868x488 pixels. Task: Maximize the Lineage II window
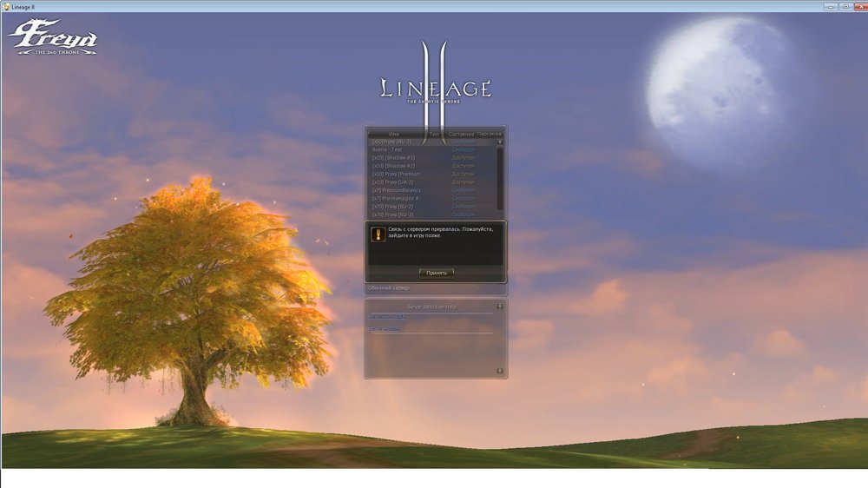coord(845,6)
